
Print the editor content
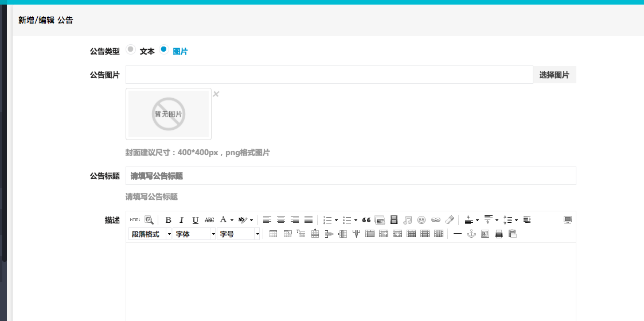[499, 234]
